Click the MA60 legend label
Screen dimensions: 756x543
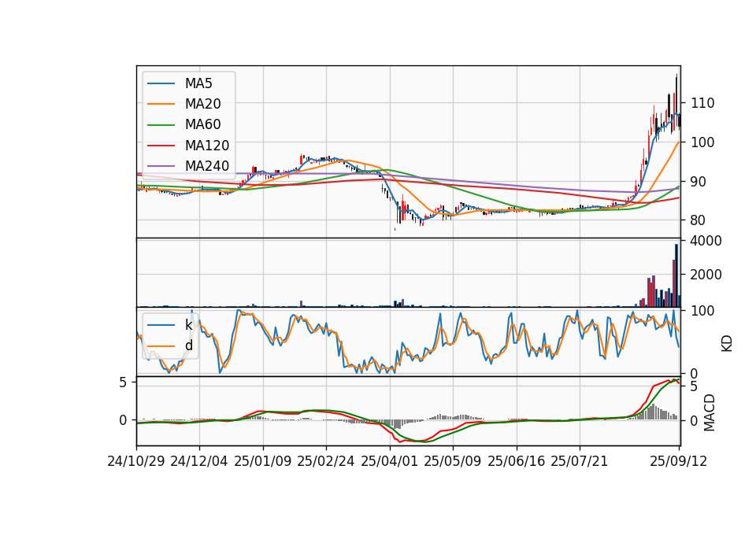(202, 125)
